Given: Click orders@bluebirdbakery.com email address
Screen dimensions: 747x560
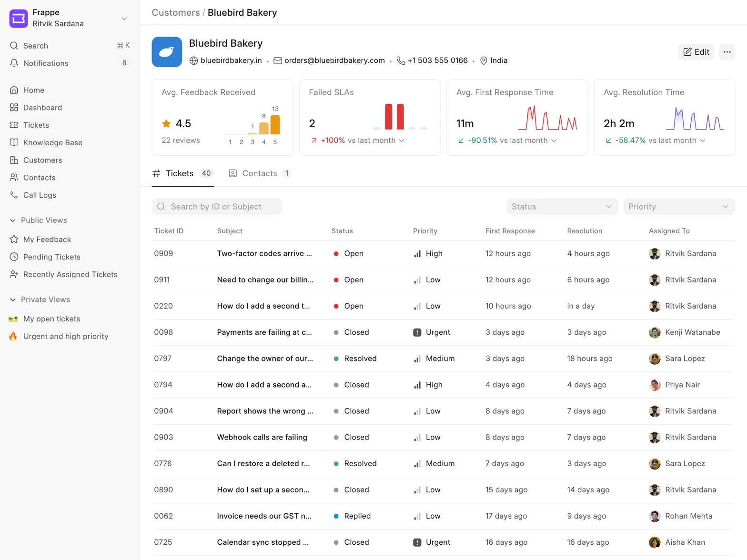Looking at the screenshot, I should tap(334, 60).
